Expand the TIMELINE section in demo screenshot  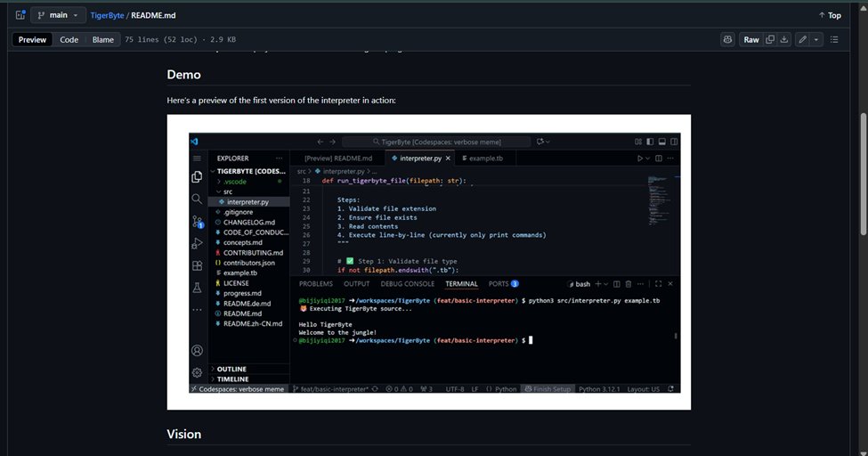248,379
